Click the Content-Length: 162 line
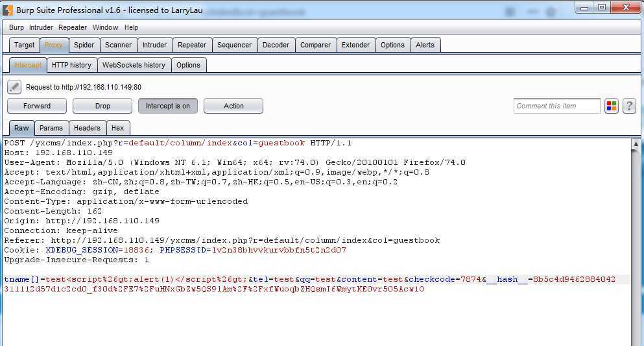Viewport: 644px width, 346px height. tap(53, 211)
